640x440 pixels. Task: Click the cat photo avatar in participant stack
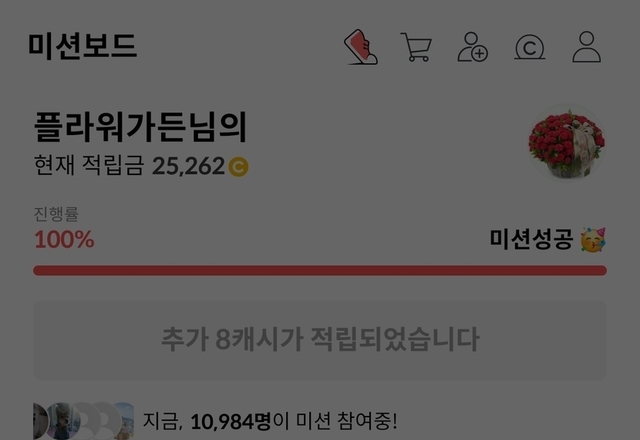[x=63, y=421]
